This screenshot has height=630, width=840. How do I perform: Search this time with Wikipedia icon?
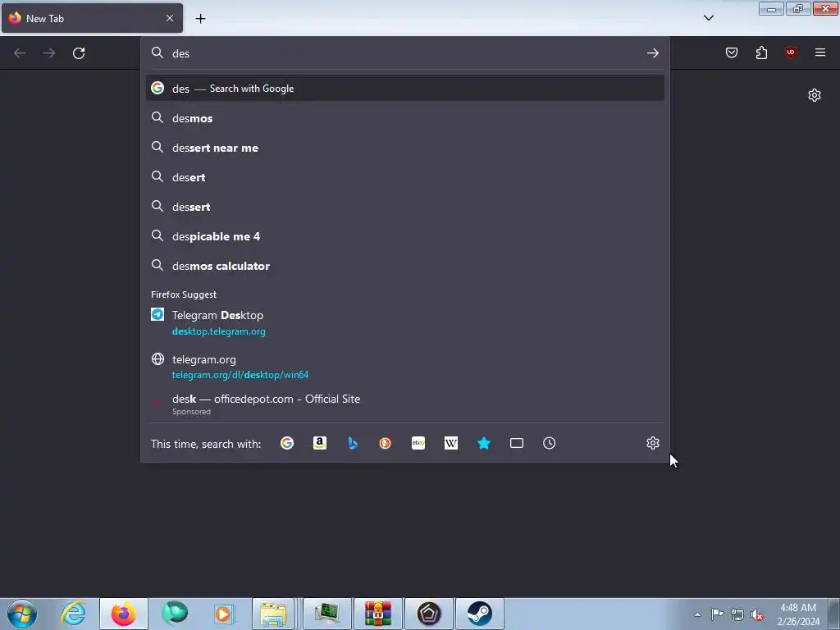click(x=451, y=443)
